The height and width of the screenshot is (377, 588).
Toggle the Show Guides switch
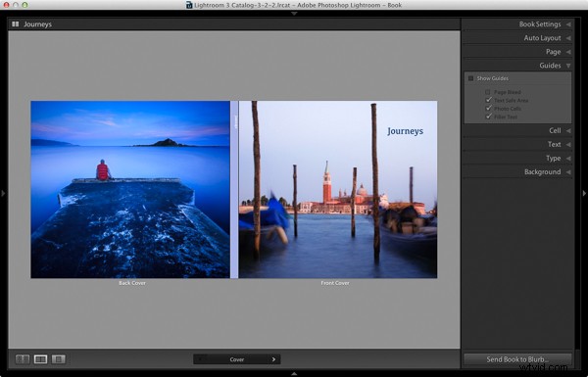point(471,78)
